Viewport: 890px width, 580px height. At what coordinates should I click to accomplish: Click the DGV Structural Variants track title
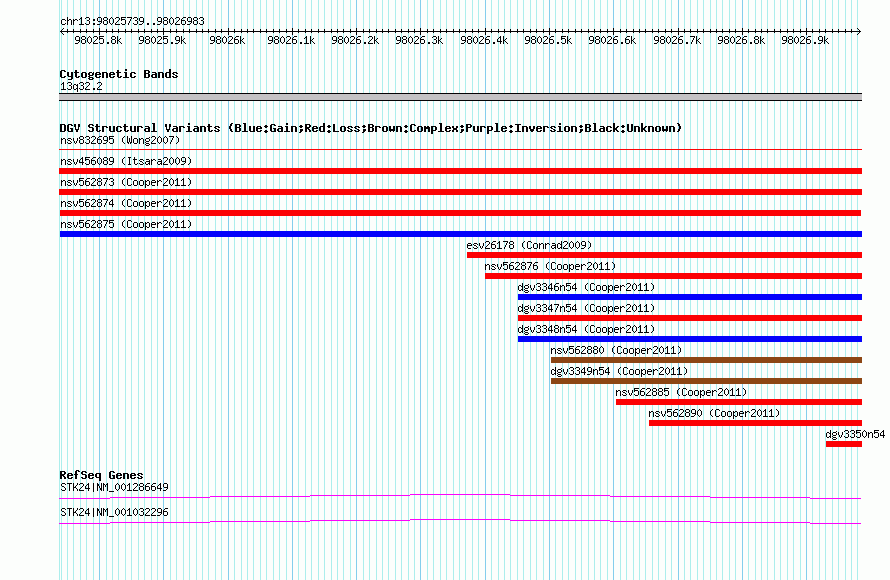[370, 128]
